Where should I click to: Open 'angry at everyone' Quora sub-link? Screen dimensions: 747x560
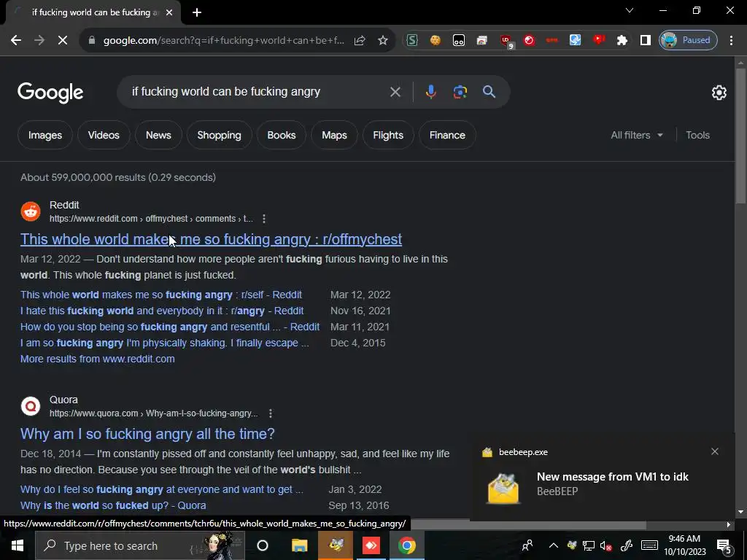click(161, 489)
